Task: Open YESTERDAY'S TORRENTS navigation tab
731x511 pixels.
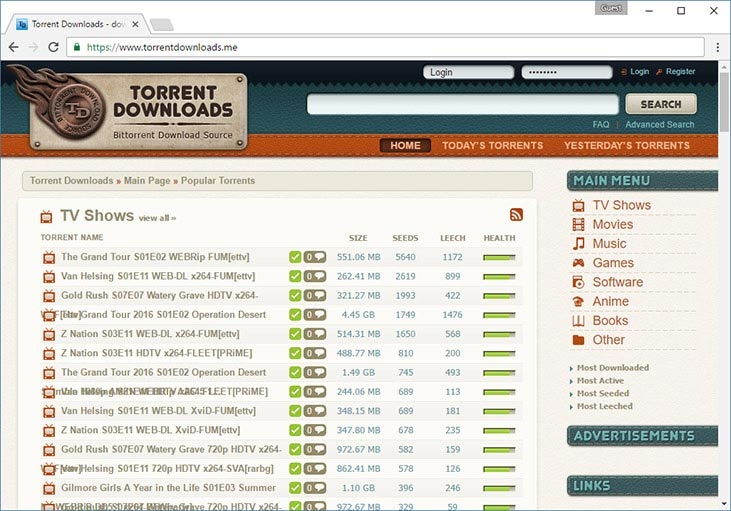Action: [x=627, y=145]
